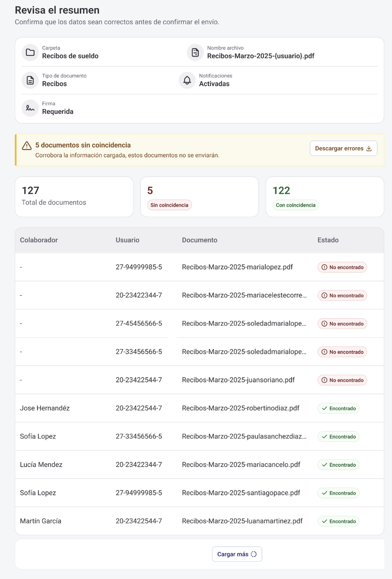Click Encontrado status in Martín García row
The image size is (392, 579).
tap(338, 521)
